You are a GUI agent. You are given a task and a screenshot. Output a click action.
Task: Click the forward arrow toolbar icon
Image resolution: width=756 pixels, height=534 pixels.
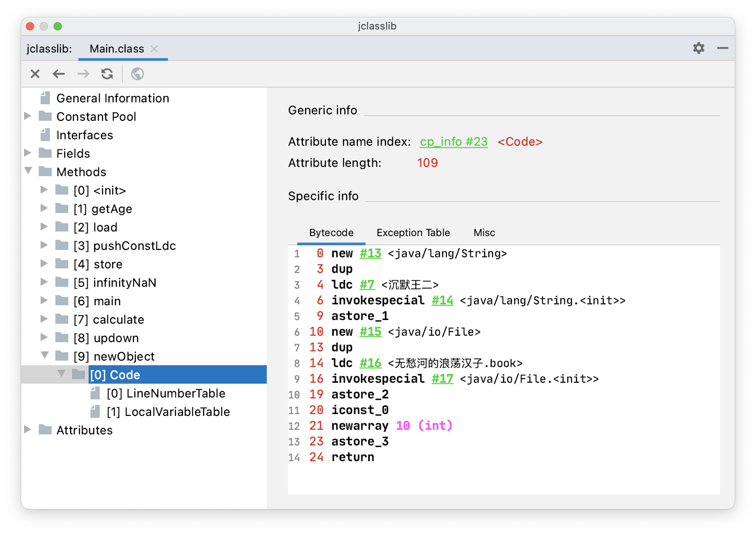pyautogui.click(x=83, y=74)
